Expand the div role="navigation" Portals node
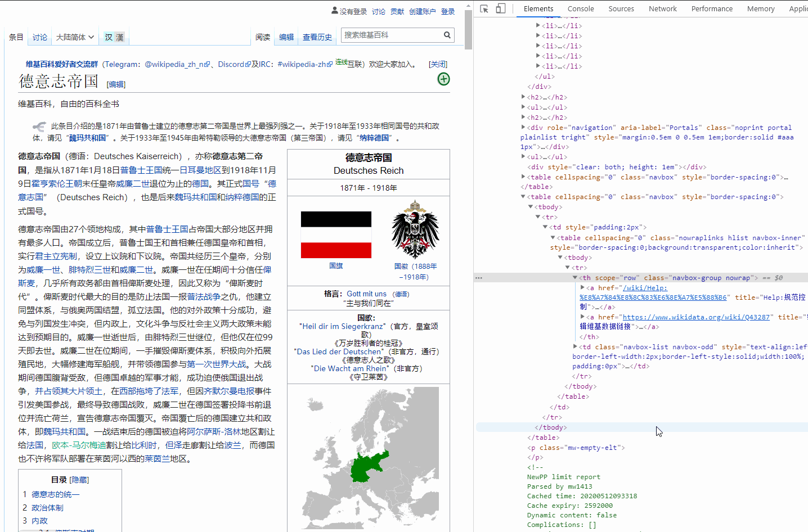 [523, 128]
